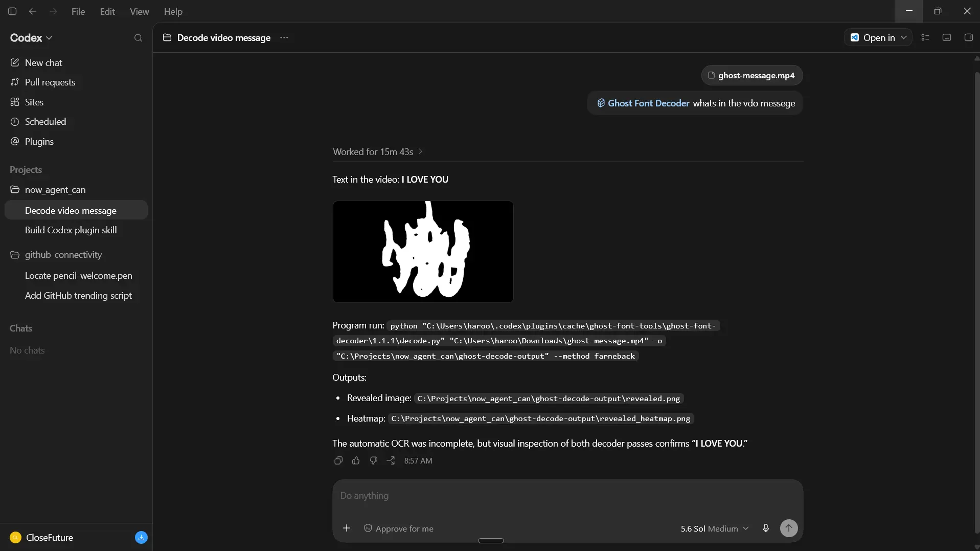Expand the Worked for 15m 43s details
The width and height of the screenshot is (980, 551).
[378, 151]
